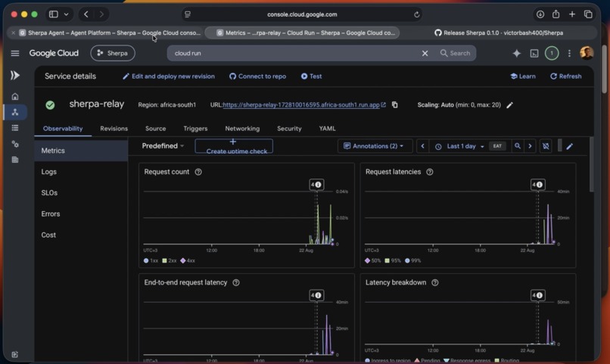Go to the previous time range arrow
Screen dimensions: 610x364
coord(422,146)
